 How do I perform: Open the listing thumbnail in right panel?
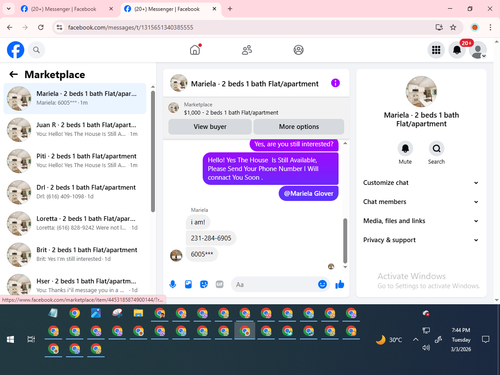click(421, 91)
